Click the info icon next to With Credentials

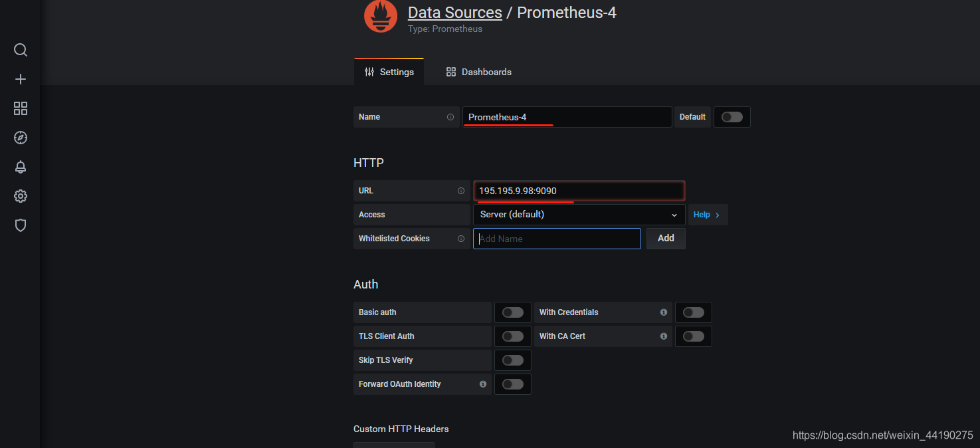point(664,312)
